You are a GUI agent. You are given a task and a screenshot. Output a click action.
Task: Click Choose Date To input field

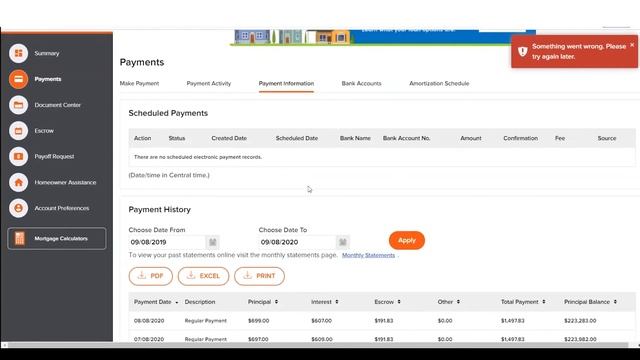pyautogui.click(x=298, y=242)
